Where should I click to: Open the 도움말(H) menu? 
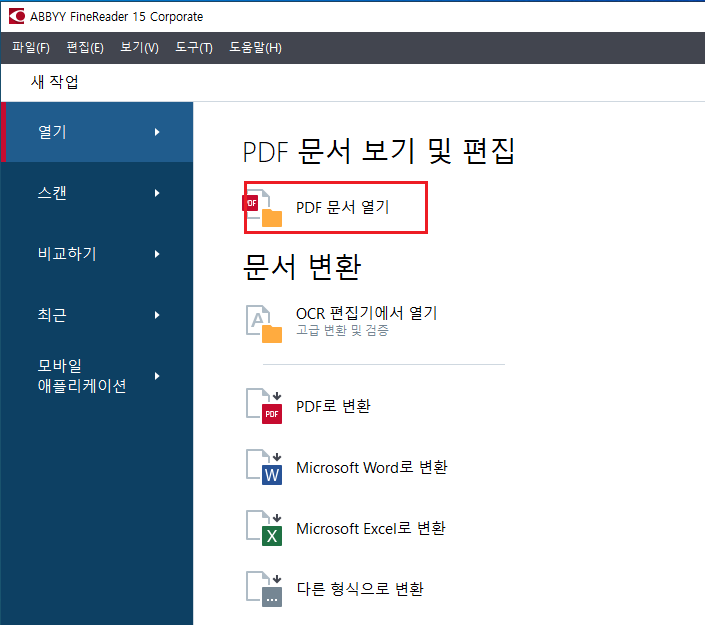click(255, 47)
